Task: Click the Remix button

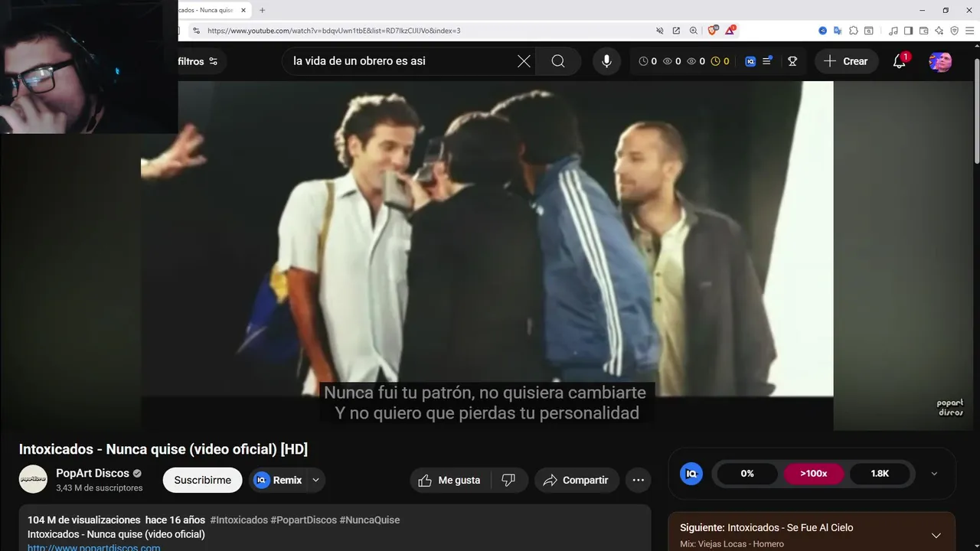Action: tap(278, 480)
